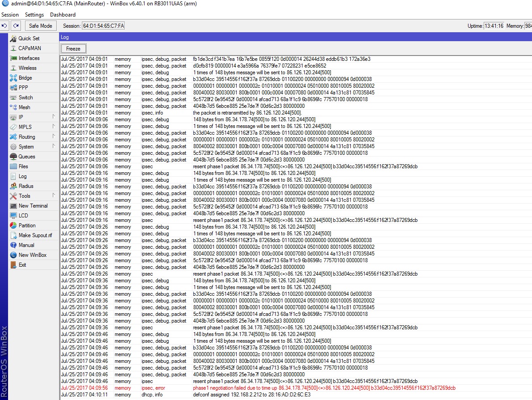Click the MPLS menu icon
The width and height of the screenshot is (532, 400).
13,127
